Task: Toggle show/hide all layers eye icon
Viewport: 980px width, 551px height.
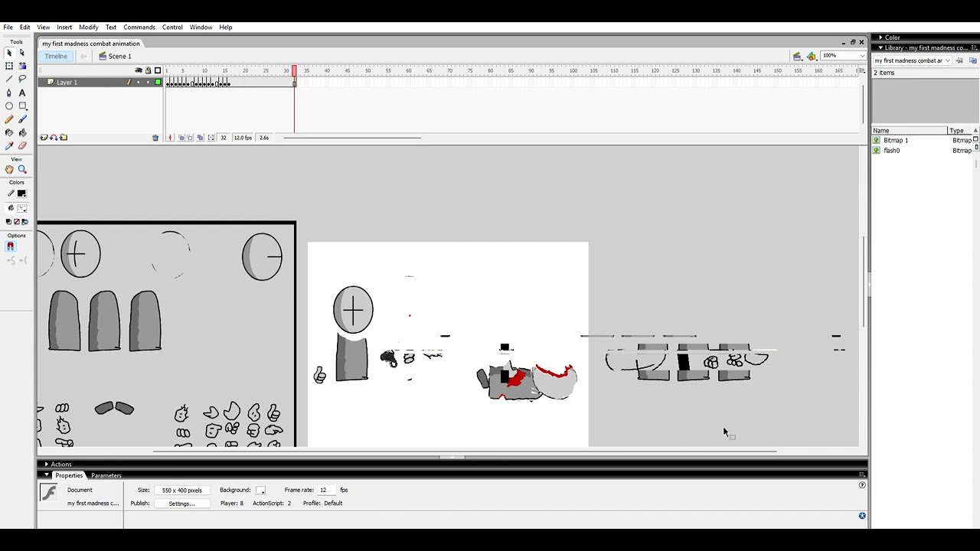Action: (x=139, y=70)
